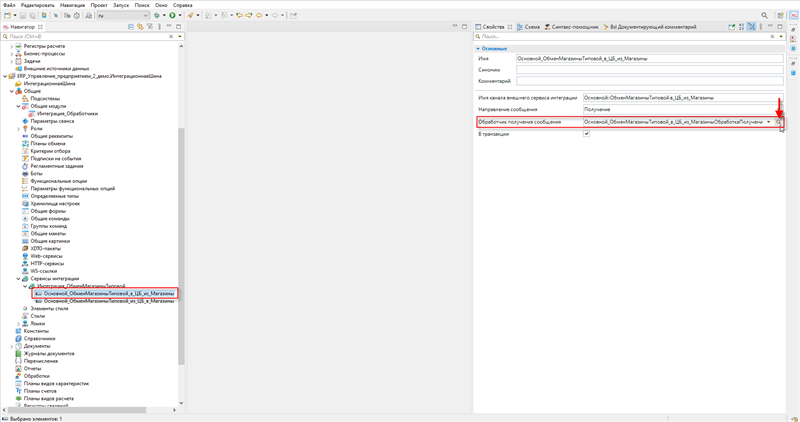The height and width of the screenshot is (422, 800).
Task: Click the 'Синоним' input field
Action: click(649, 70)
